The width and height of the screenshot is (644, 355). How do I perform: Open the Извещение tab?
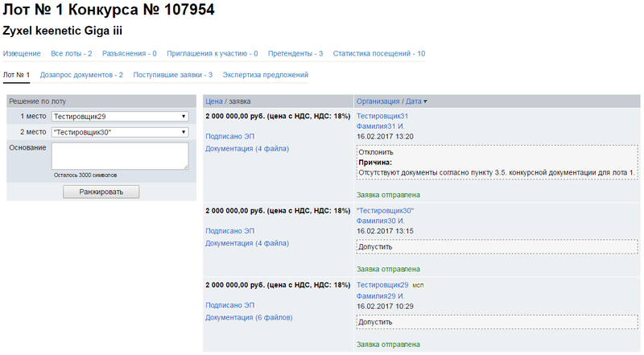pos(22,53)
